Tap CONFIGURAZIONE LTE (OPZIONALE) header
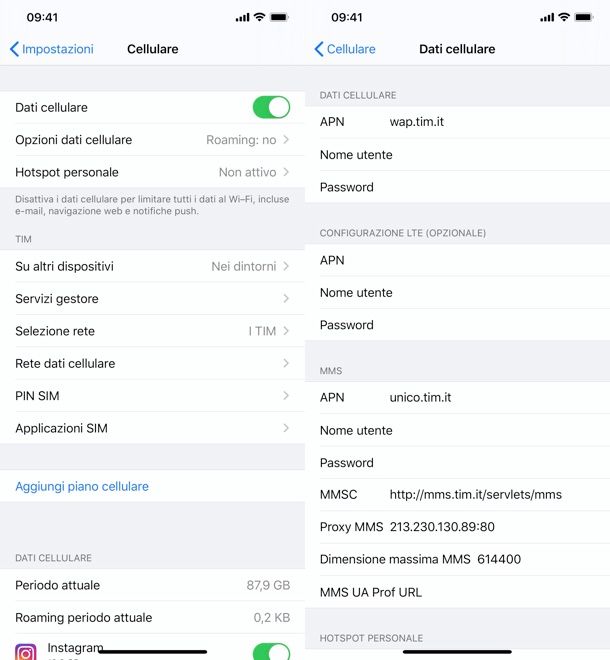 click(x=402, y=233)
